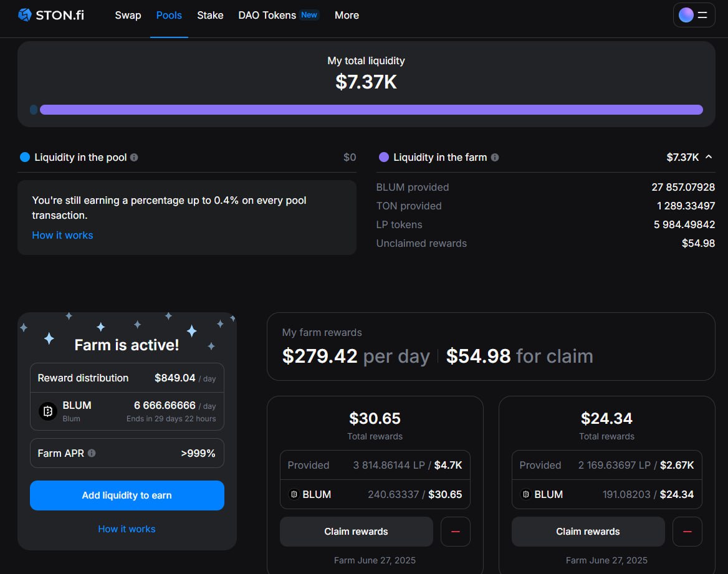The image size is (728, 574).
Task: Click the Add liquidity to earn button
Action: tap(127, 495)
